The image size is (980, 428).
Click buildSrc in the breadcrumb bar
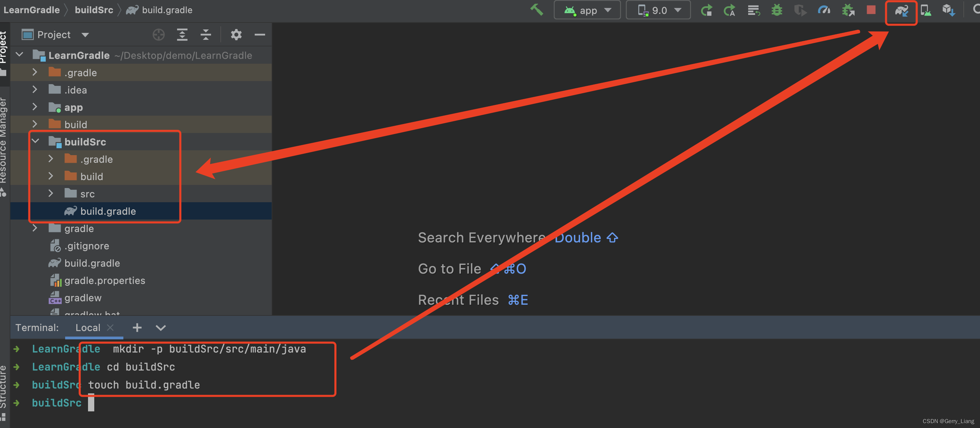94,10
